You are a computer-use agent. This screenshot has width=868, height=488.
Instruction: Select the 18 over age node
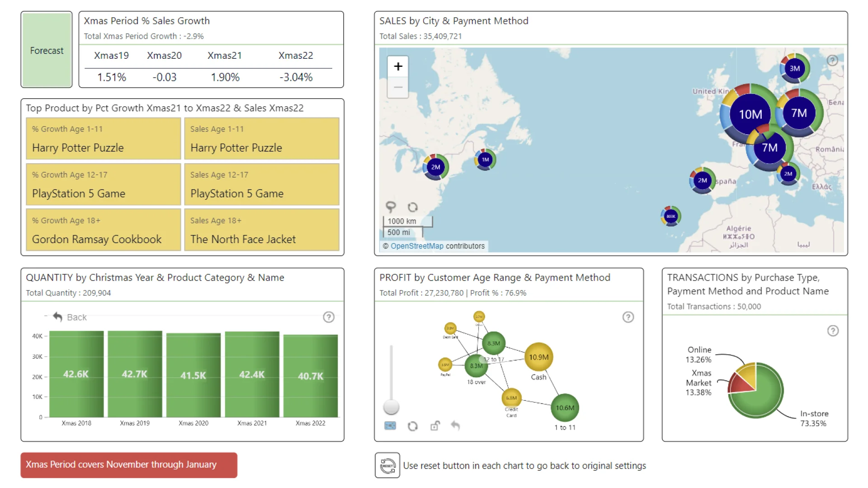click(476, 366)
